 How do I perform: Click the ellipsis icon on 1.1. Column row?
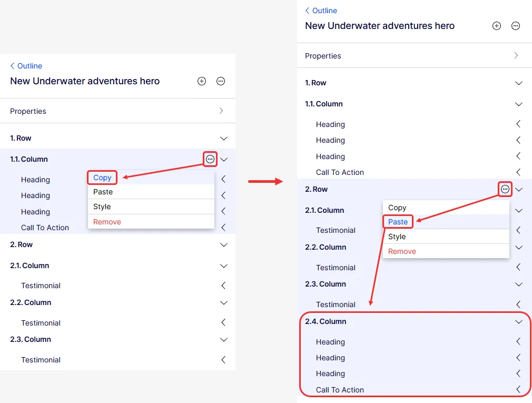click(x=210, y=159)
